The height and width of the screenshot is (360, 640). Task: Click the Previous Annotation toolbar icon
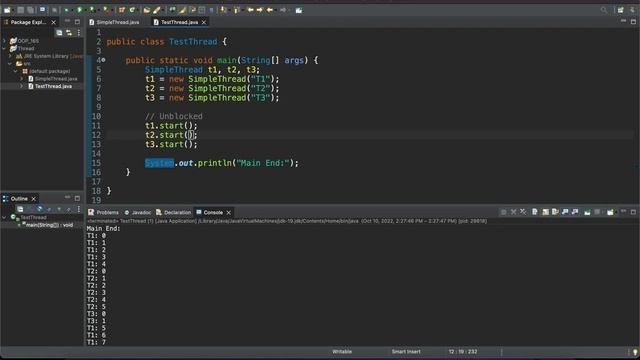[x=236, y=10]
